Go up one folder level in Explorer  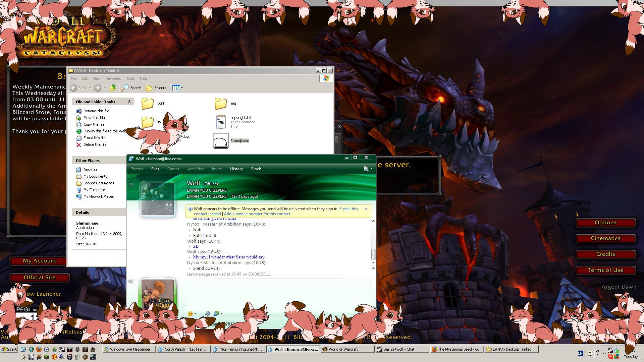(x=113, y=88)
